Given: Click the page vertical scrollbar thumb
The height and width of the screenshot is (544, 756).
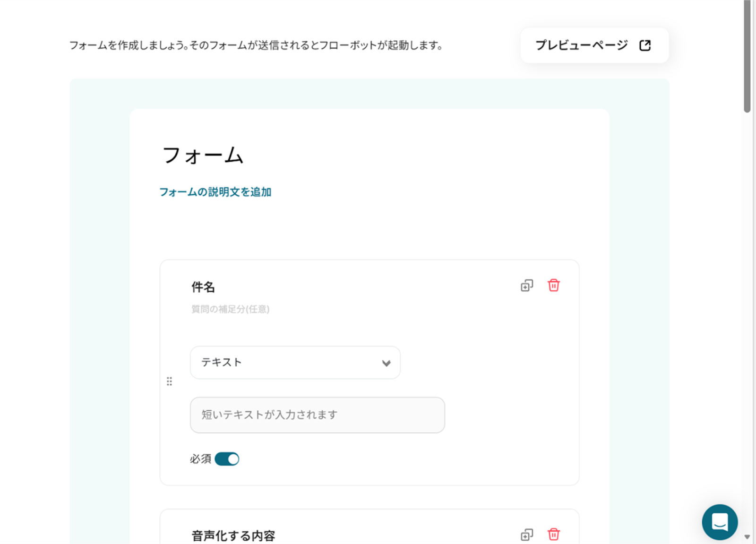Looking at the screenshot, I should tap(747, 57).
